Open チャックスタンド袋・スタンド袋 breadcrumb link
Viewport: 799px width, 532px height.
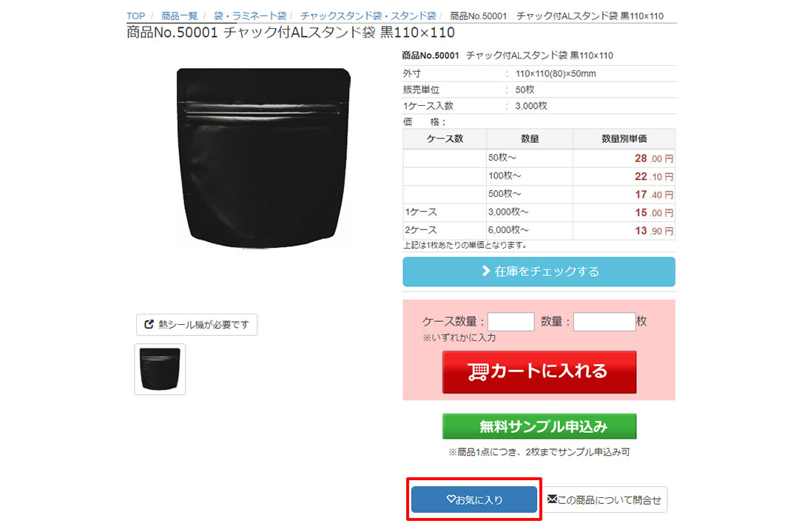368,16
